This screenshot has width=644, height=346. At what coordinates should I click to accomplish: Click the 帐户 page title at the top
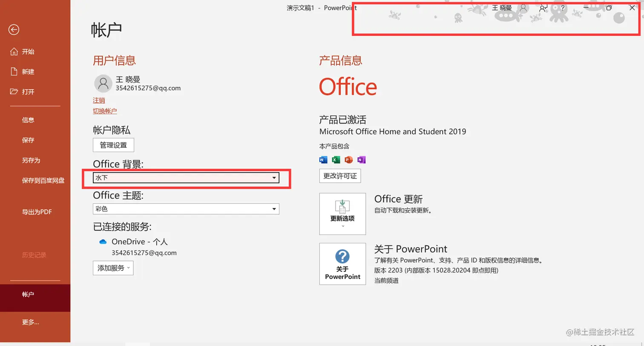pos(106,30)
